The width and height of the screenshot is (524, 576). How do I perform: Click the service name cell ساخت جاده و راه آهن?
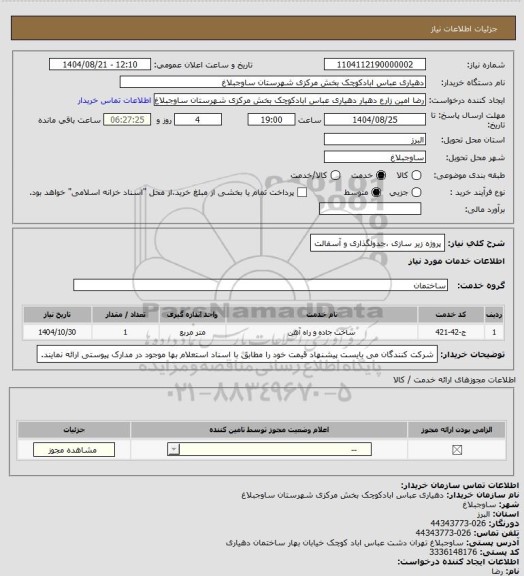322,332
